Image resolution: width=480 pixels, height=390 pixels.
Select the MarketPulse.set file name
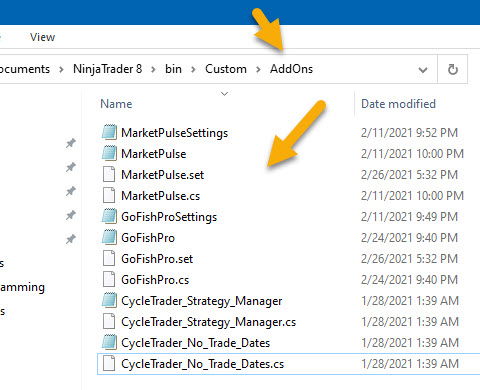[162, 175]
